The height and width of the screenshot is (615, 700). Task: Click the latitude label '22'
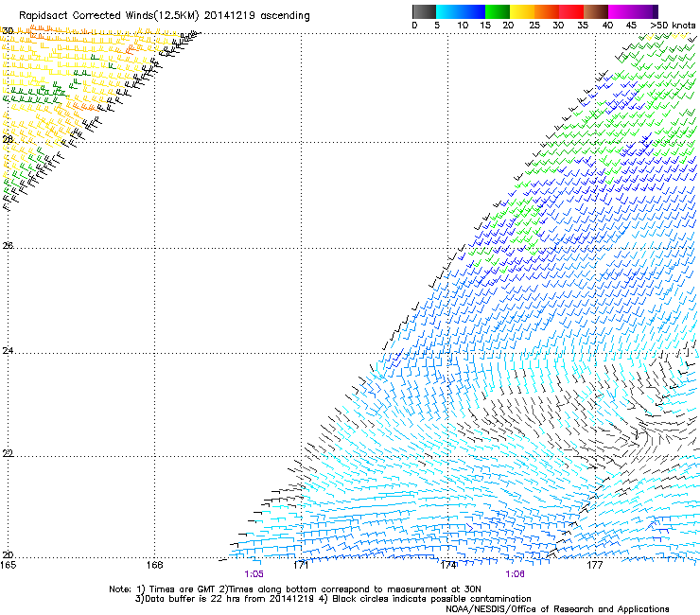click(x=8, y=453)
